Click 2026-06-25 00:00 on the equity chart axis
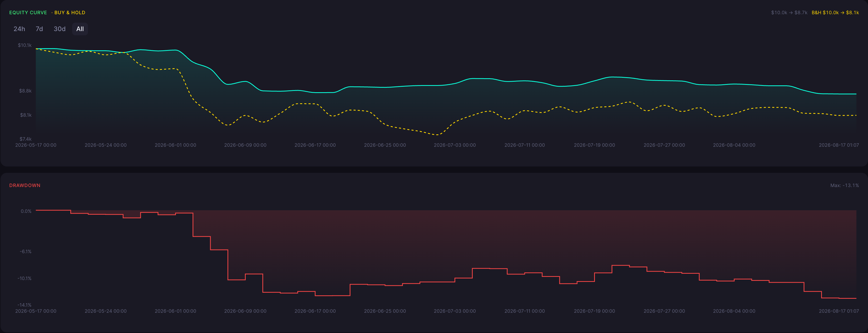The image size is (868, 333). tap(385, 145)
